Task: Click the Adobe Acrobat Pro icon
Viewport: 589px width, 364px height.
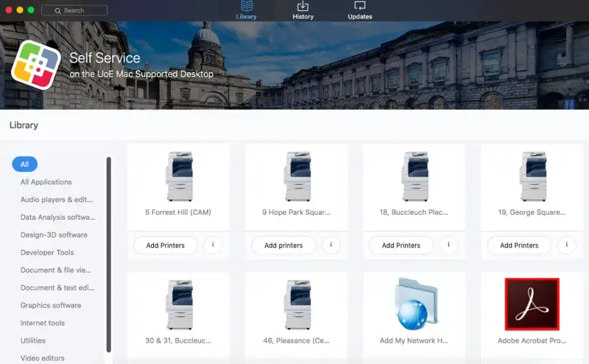Action: point(532,304)
